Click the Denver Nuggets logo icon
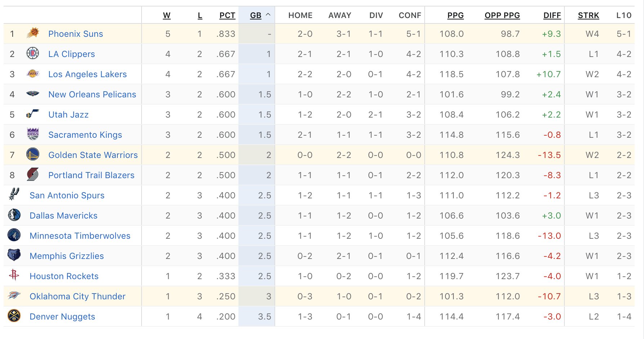Screen dimensions: 644x339 pyautogui.click(x=14, y=316)
